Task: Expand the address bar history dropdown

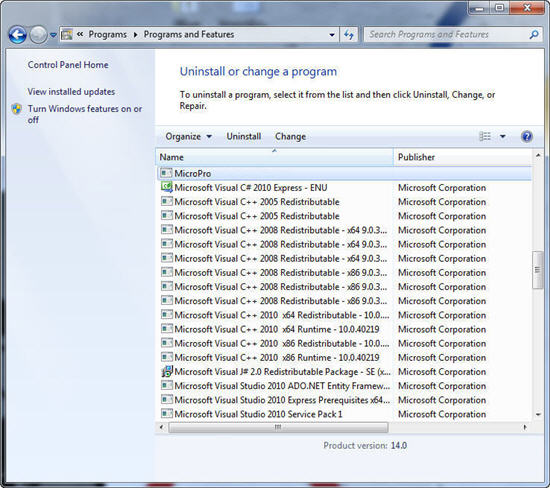Action: point(332,35)
